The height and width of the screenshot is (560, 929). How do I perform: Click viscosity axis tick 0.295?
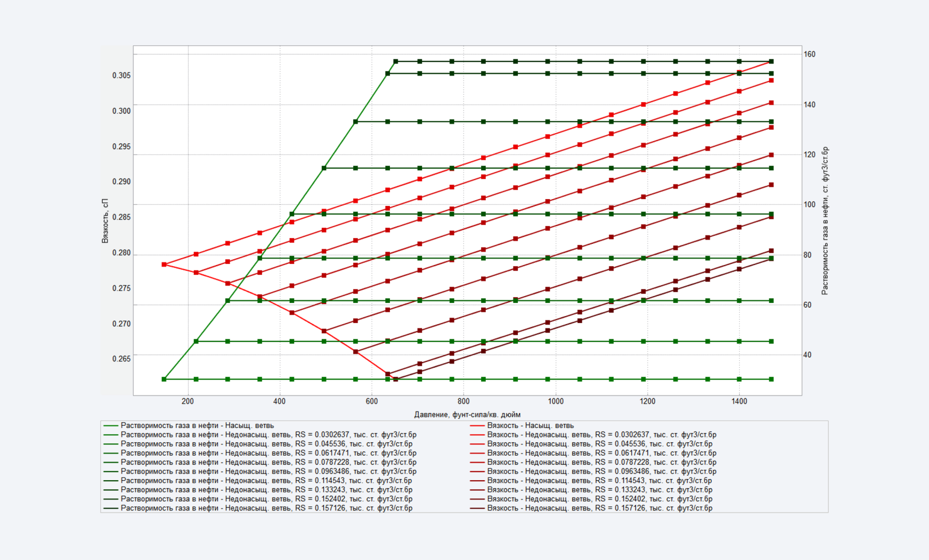121,146
